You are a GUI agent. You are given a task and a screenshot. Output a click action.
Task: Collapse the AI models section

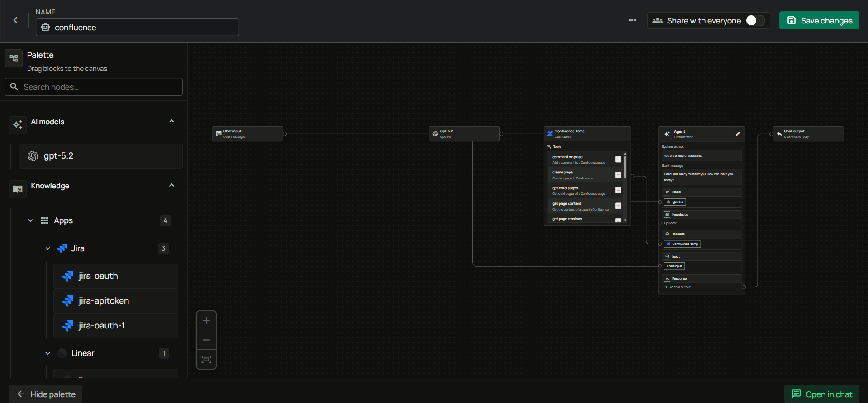coord(171,121)
